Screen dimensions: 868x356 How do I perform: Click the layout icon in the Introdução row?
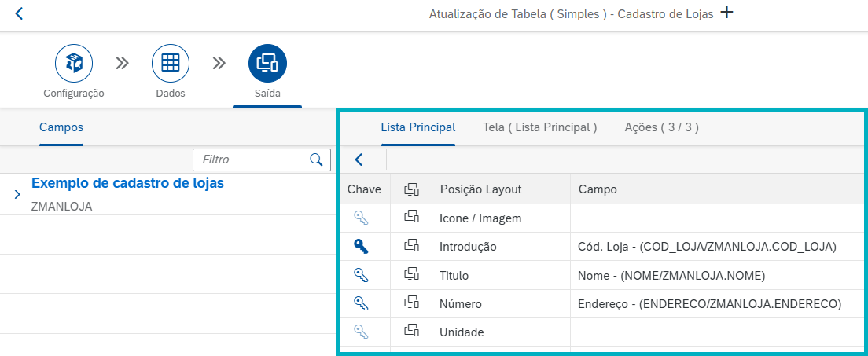coord(410,246)
